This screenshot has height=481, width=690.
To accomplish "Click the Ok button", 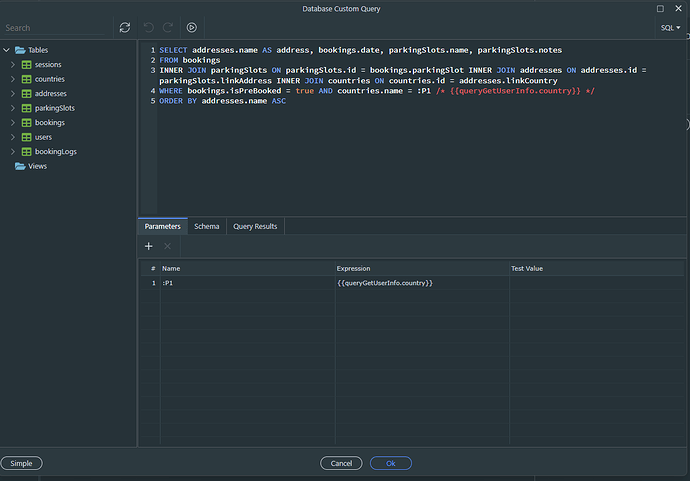I will (390, 463).
